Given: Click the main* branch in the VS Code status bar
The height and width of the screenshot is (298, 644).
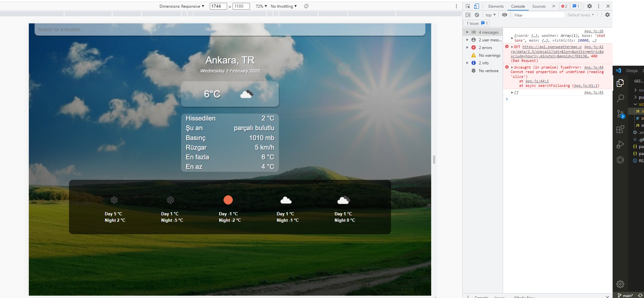Looking at the screenshot, I should click(625, 295).
